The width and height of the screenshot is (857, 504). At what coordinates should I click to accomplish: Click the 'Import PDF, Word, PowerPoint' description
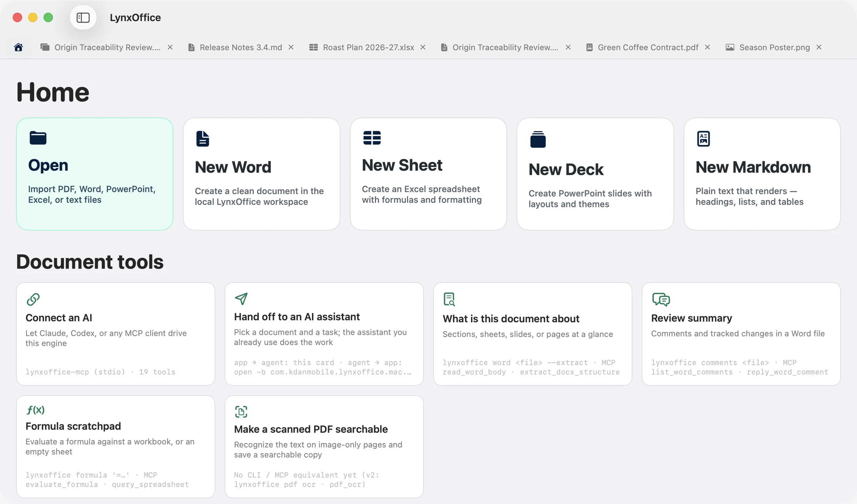click(92, 195)
